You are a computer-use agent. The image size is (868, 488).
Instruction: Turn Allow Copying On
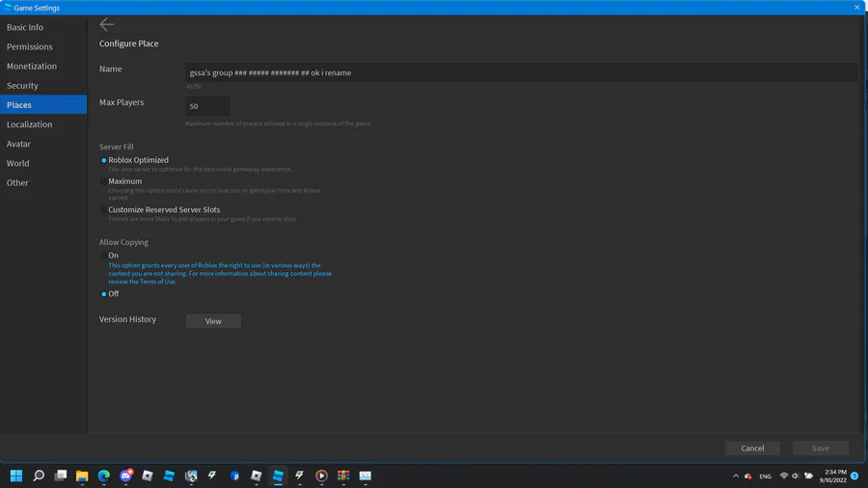pyautogui.click(x=103, y=256)
